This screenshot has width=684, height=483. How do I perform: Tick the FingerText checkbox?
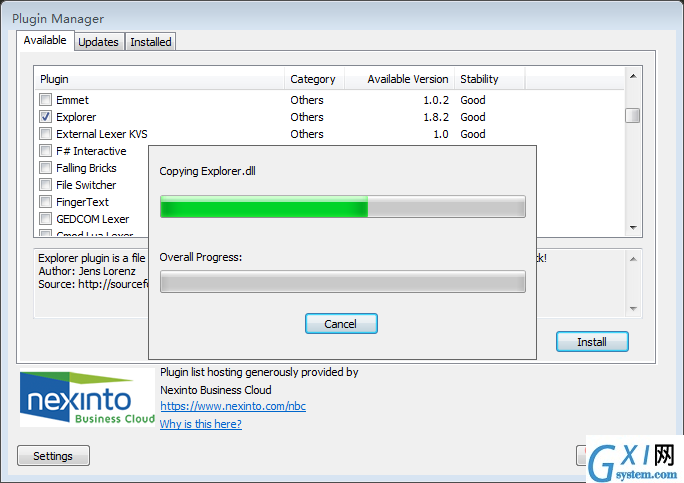click(x=45, y=202)
